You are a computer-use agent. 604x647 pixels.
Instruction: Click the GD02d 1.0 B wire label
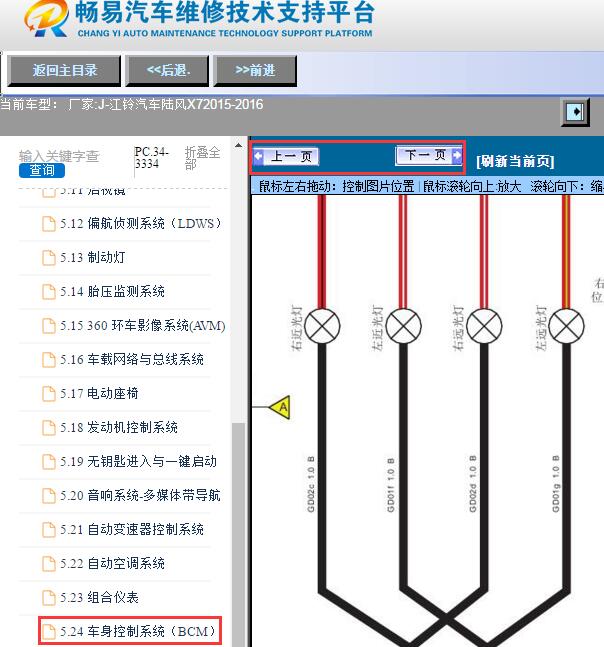(x=473, y=484)
